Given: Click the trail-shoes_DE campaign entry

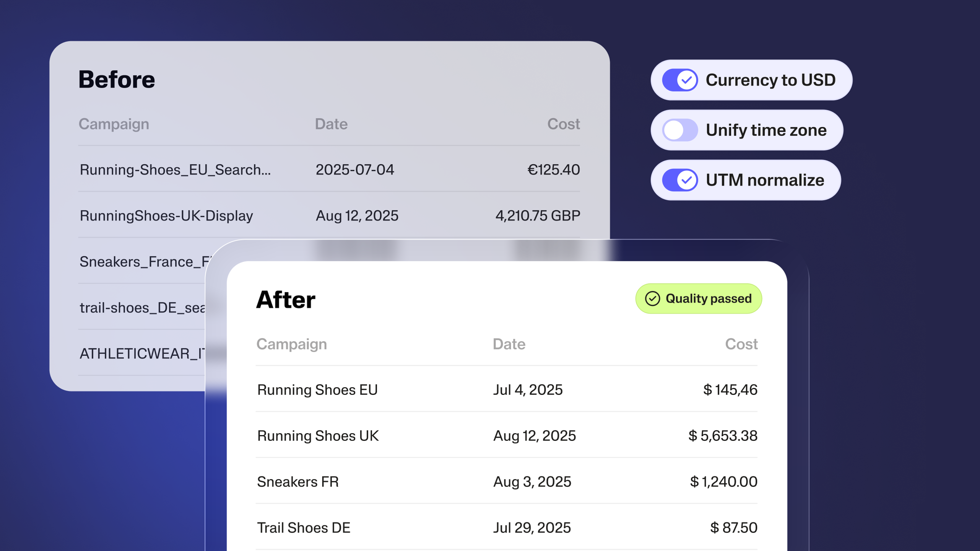Looking at the screenshot, I should coord(142,308).
